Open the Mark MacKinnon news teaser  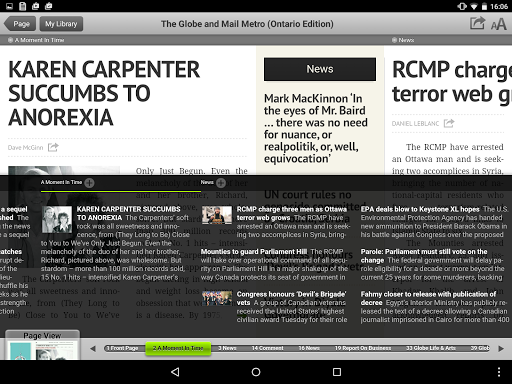316,128
